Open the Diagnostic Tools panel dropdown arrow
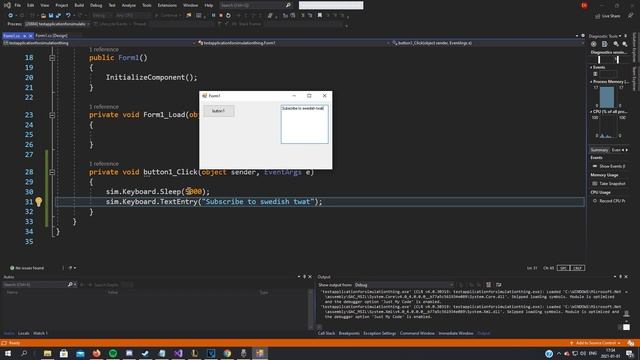 coord(620,36)
